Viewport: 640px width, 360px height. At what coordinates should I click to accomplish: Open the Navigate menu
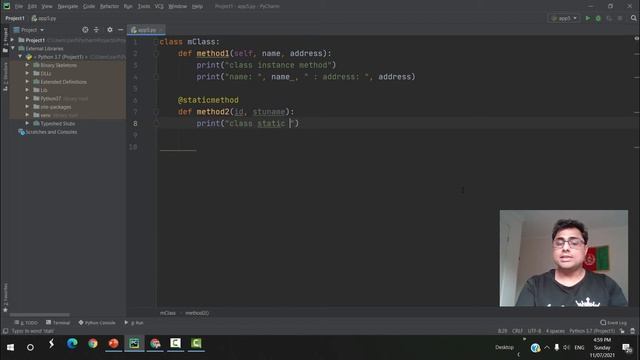pos(68,7)
